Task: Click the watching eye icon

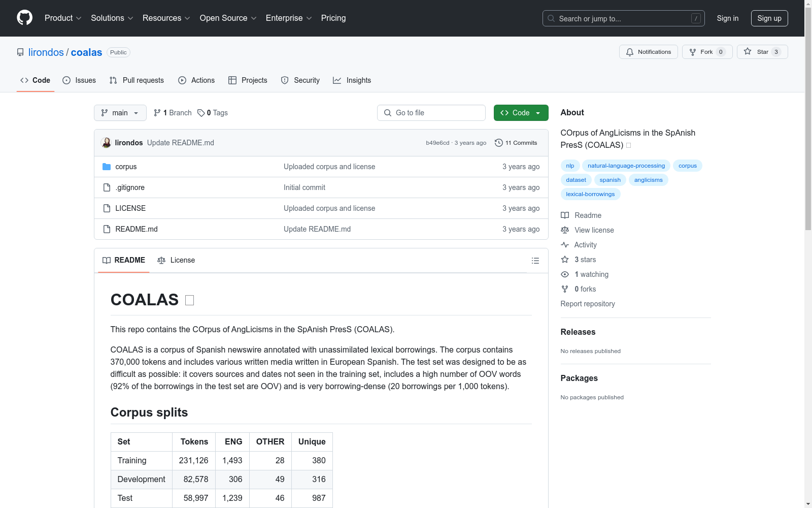Action: click(x=565, y=274)
